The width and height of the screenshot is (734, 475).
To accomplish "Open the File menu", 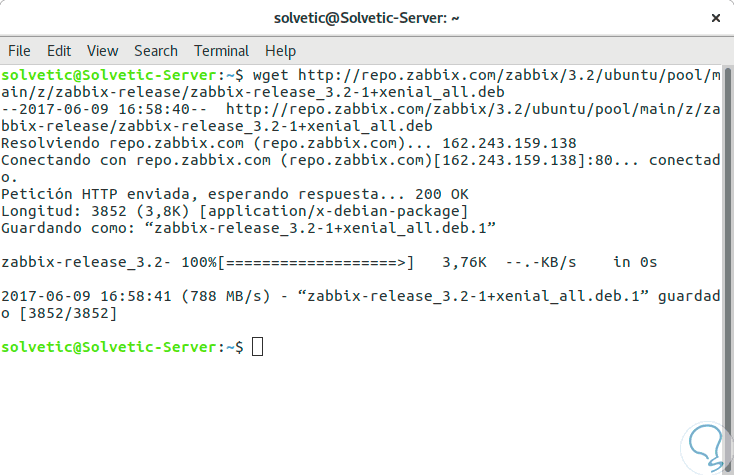I will tap(19, 50).
